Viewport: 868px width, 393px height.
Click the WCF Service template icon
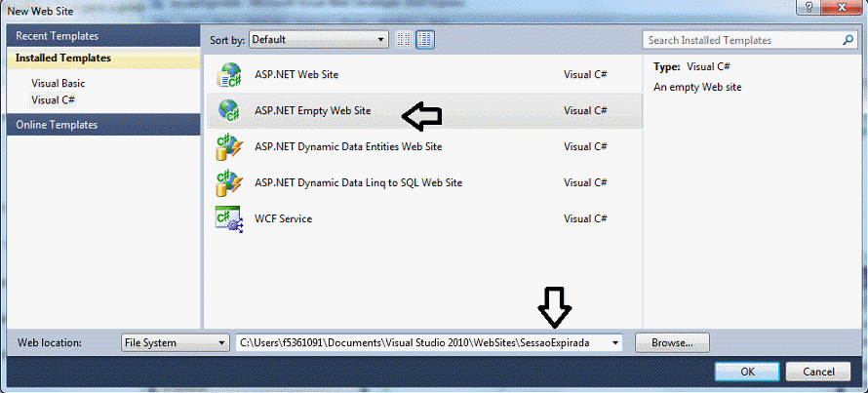(x=228, y=219)
